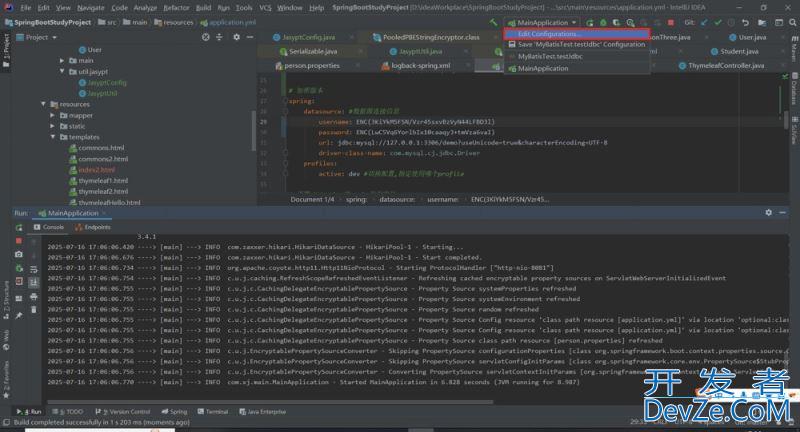Open Project Structure folder icon in toolbar
The width and height of the screenshot is (800, 432).
tap(762, 22)
